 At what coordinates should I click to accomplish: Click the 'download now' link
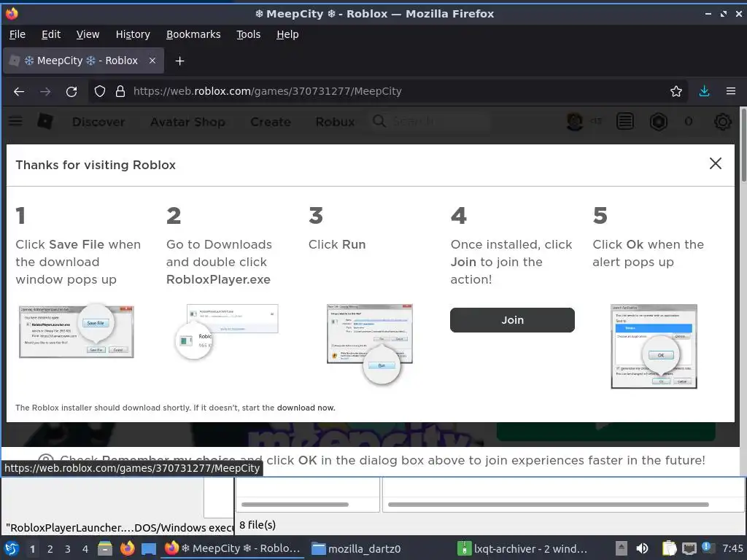pos(306,408)
